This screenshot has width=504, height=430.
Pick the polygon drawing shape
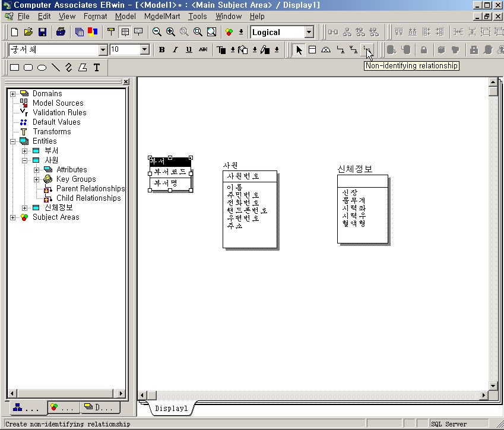tap(83, 68)
